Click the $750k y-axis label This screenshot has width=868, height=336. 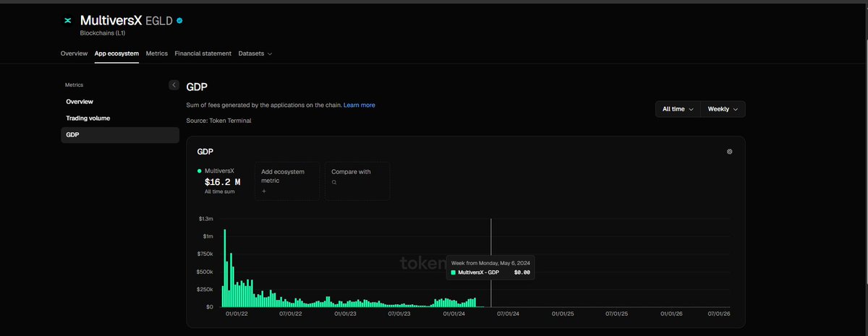[205, 254]
